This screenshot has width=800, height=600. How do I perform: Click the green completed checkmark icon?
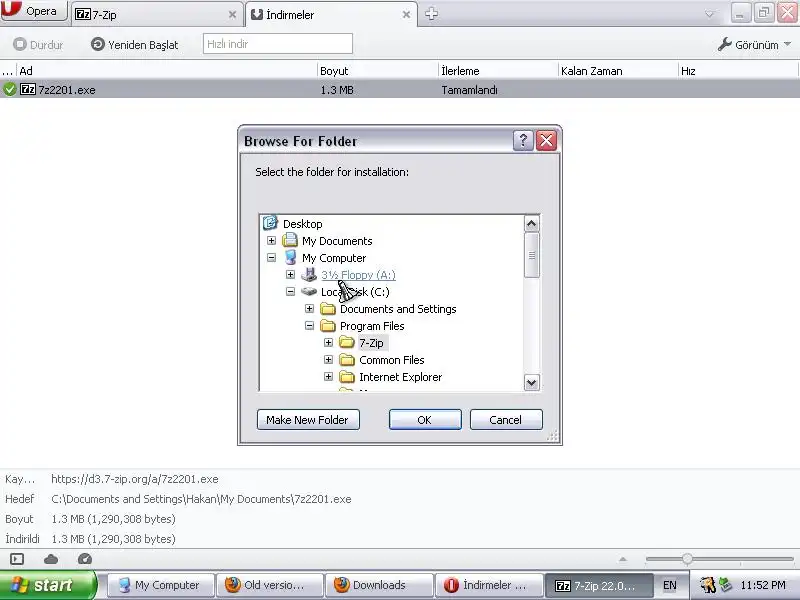[9, 89]
